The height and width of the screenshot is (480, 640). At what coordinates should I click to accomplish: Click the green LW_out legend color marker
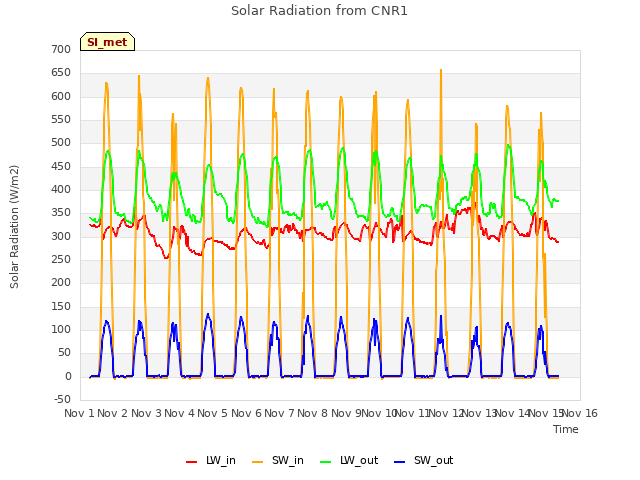(x=326, y=462)
